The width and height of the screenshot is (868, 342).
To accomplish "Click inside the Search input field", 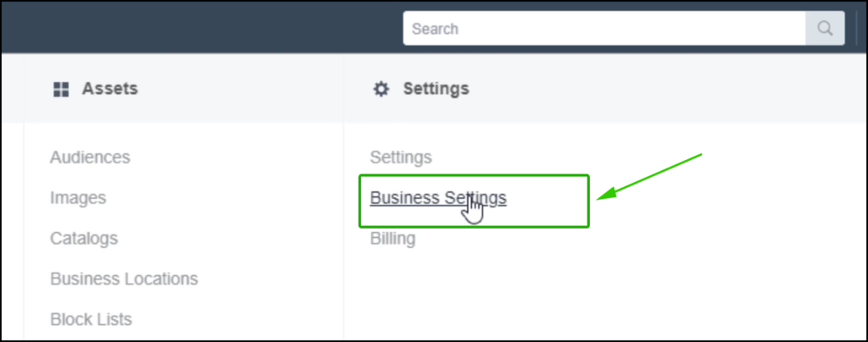I will tap(604, 28).
